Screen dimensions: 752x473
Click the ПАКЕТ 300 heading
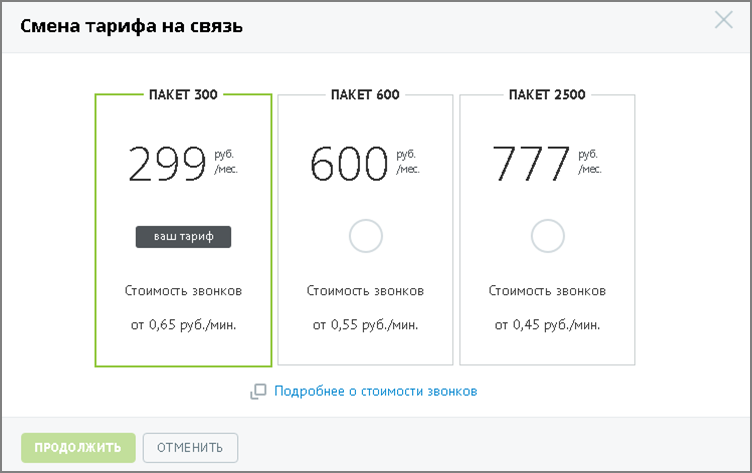click(x=183, y=95)
